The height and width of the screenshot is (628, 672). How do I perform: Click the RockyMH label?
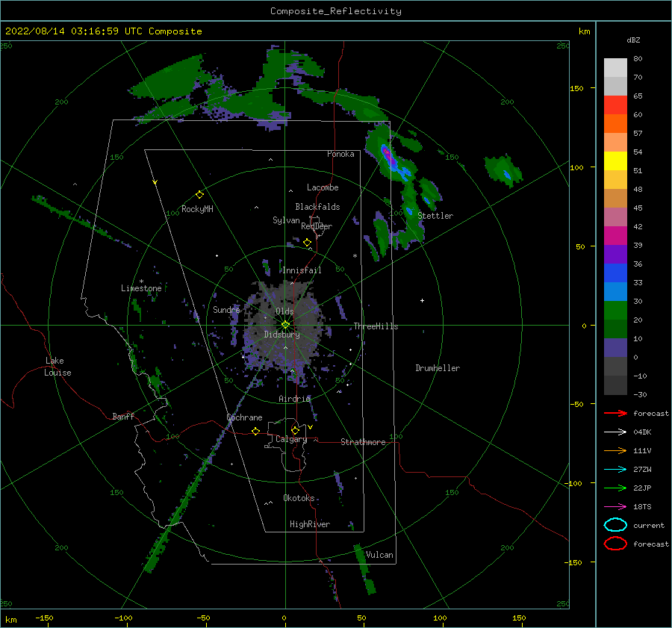point(197,209)
